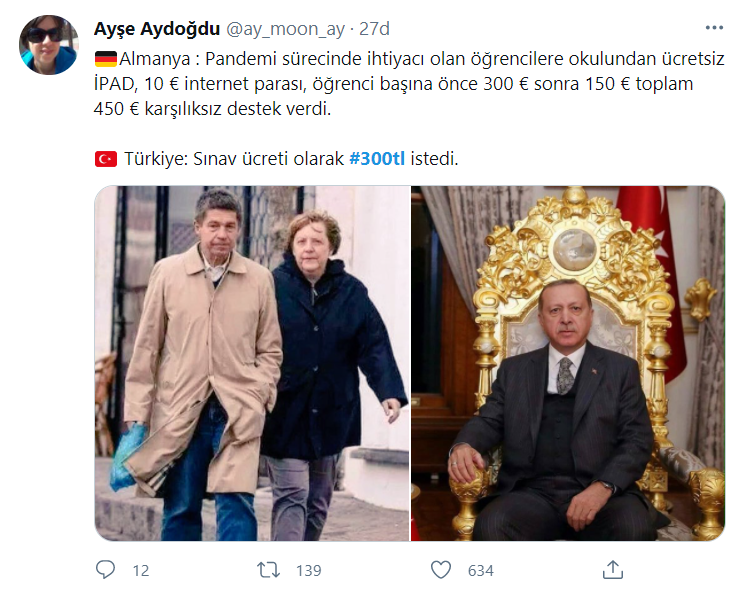Viewport: 745px width, 590px height.
Task: Click the reply speech bubble icon
Action: [105, 570]
